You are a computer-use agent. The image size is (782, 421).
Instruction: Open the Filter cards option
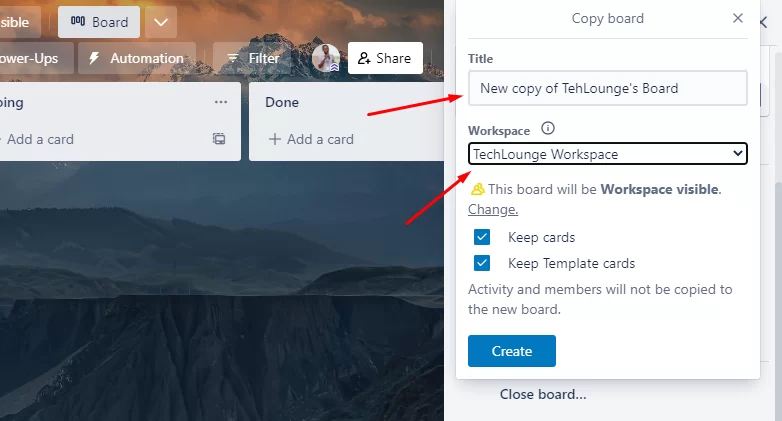(253, 58)
